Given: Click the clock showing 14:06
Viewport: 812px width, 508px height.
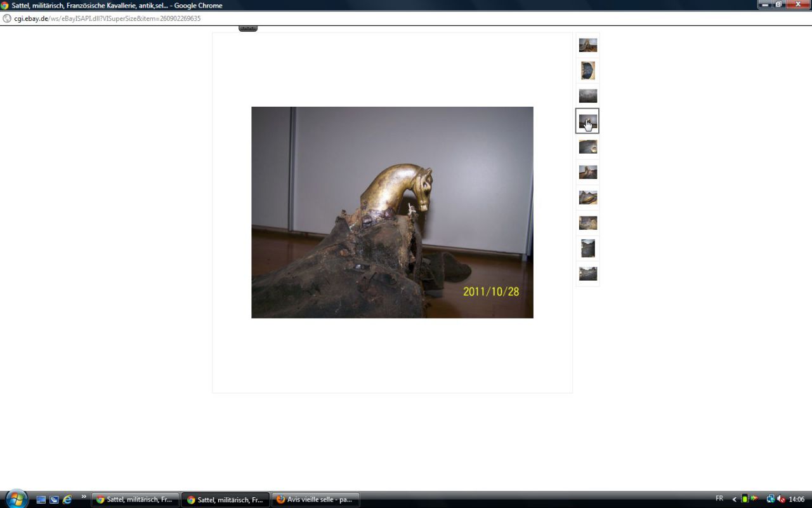Looking at the screenshot, I should click(x=797, y=499).
